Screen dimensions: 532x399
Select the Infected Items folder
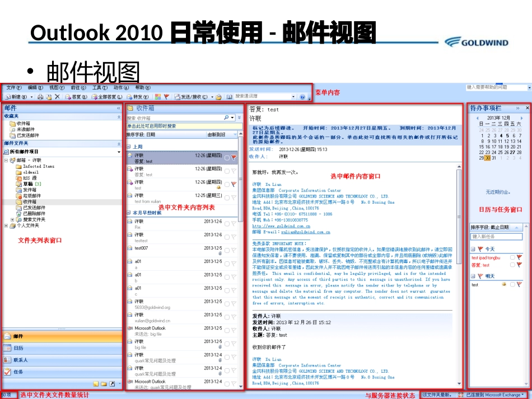[x=35, y=166]
